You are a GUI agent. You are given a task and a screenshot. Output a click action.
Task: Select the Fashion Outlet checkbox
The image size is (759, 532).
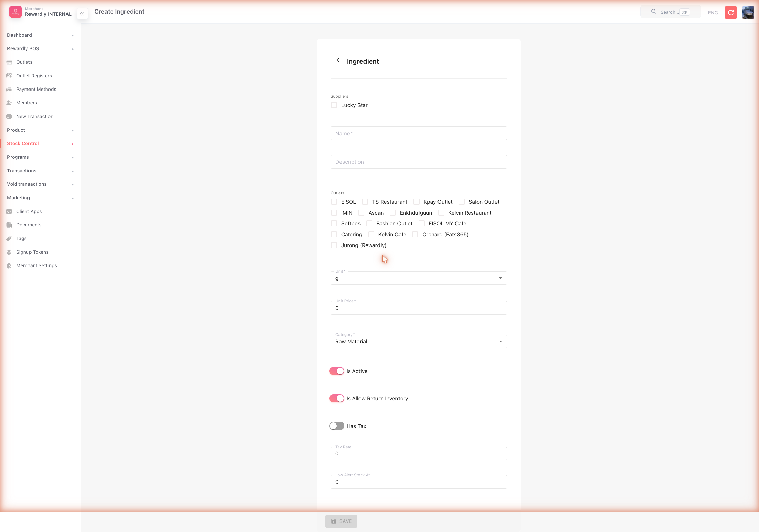click(x=369, y=223)
